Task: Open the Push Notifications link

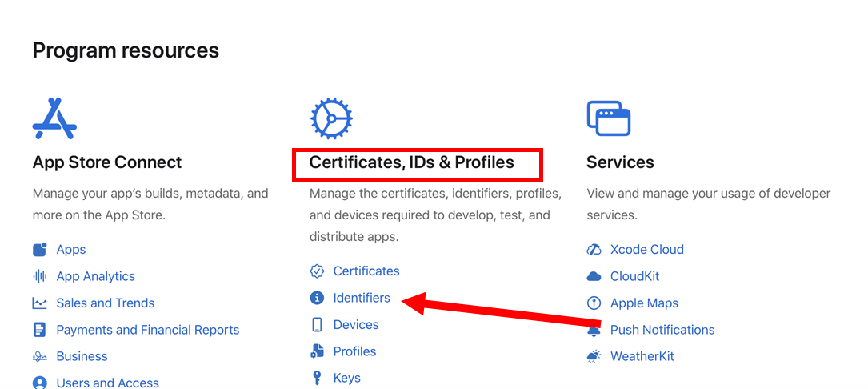Action: coord(662,330)
